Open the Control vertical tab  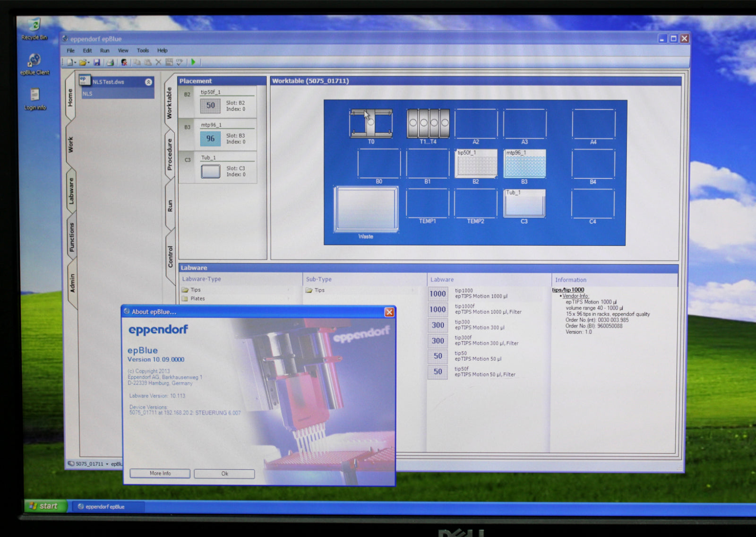click(171, 257)
